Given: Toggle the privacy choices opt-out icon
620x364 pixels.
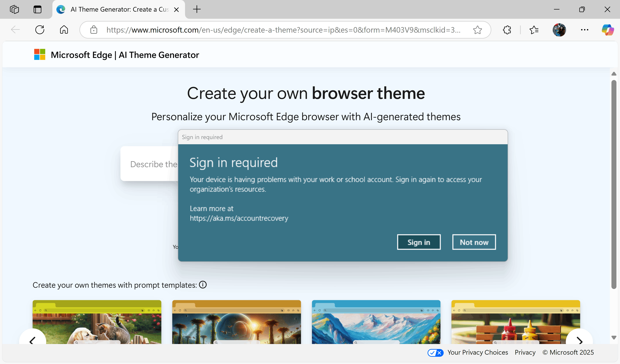Looking at the screenshot, I should pos(435,352).
